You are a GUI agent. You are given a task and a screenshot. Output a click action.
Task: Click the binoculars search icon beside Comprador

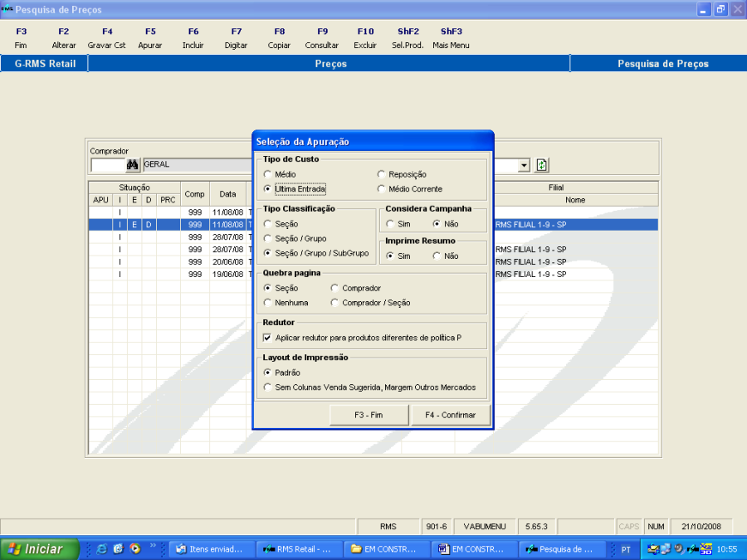[x=132, y=165]
